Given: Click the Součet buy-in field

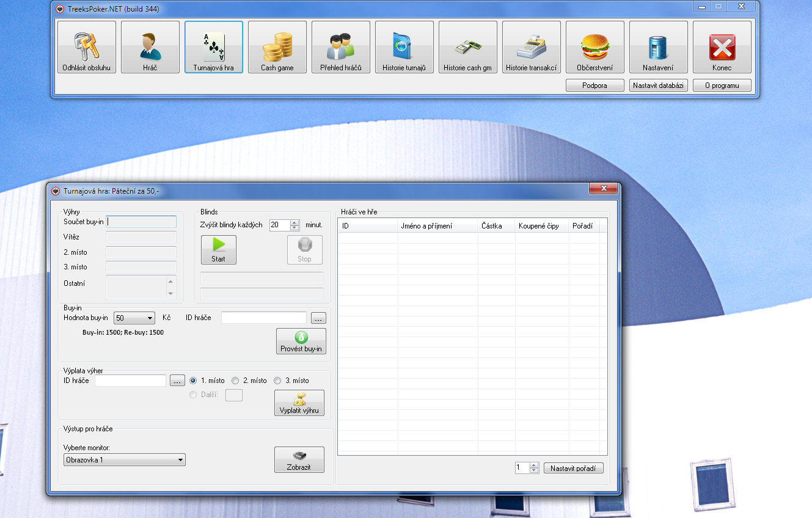Looking at the screenshot, I should coord(141,222).
